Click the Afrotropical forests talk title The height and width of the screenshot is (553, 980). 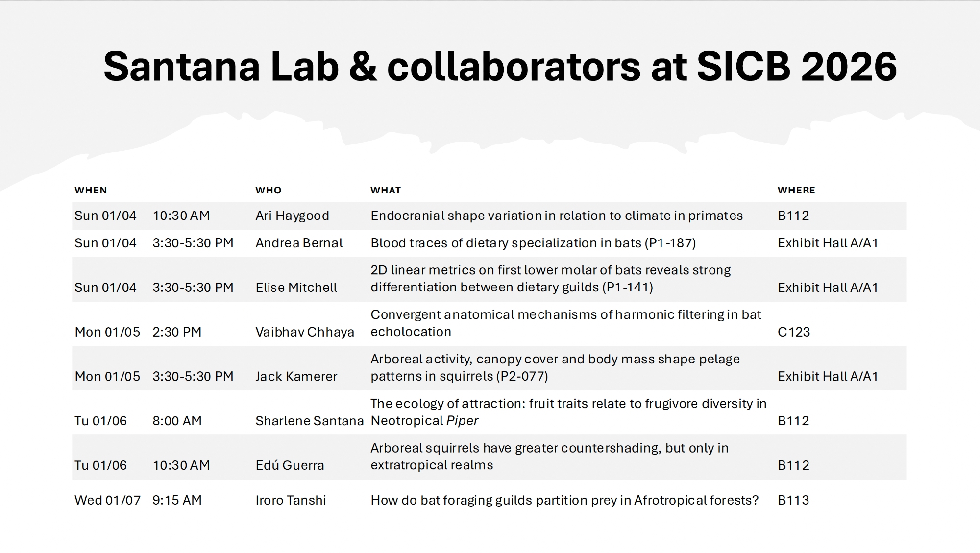564,500
